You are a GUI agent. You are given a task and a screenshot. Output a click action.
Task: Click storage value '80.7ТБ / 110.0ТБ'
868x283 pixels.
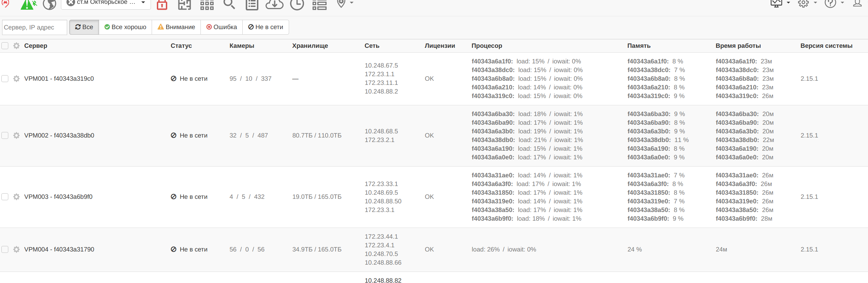[x=317, y=135]
